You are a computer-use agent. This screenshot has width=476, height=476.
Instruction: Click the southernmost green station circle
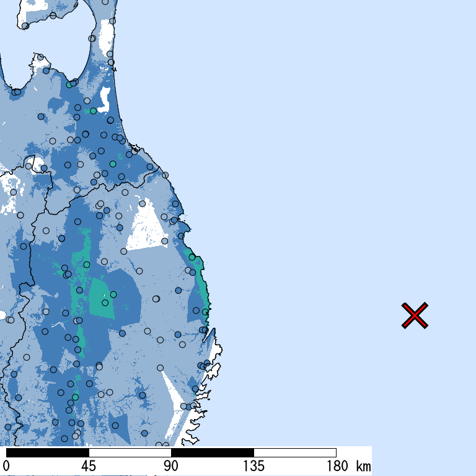[75, 397]
